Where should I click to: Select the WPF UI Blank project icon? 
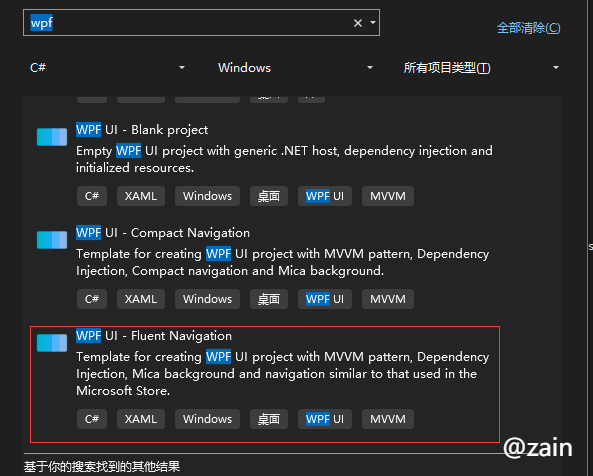pos(52,137)
